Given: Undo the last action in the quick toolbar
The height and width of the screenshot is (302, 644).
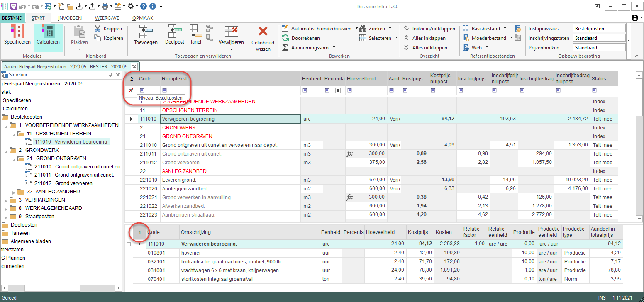Looking at the screenshot, I should tap(22, 6).
